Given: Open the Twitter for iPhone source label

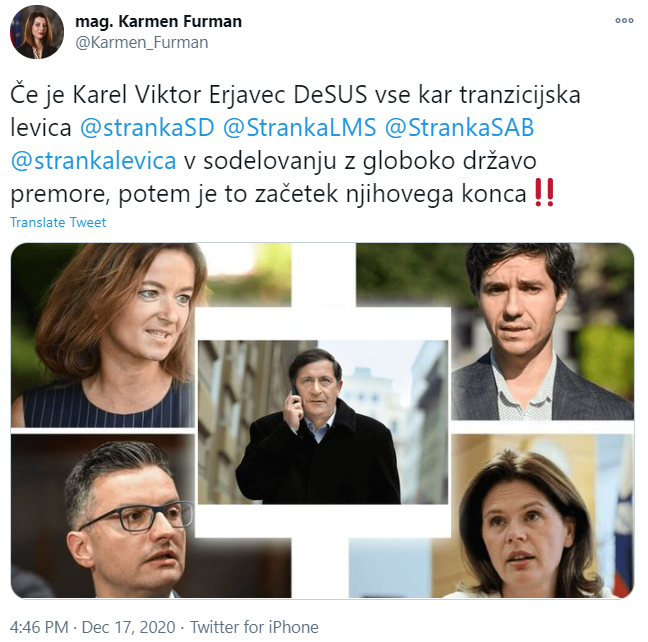Looking at the screenshot, I should click(x=254, y=627).
